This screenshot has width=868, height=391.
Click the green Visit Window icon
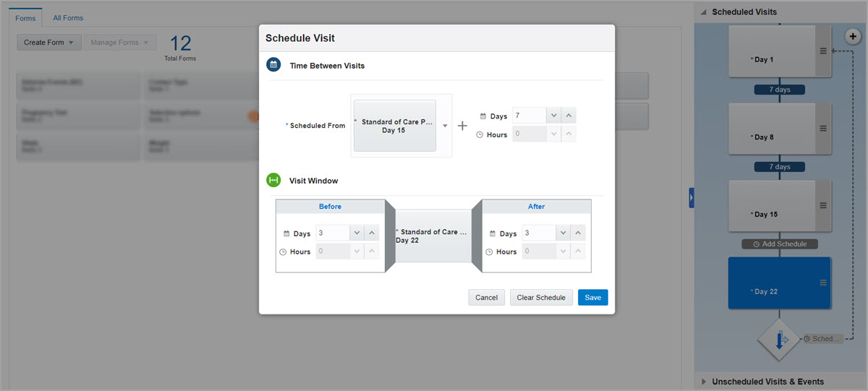coord(273,180)
